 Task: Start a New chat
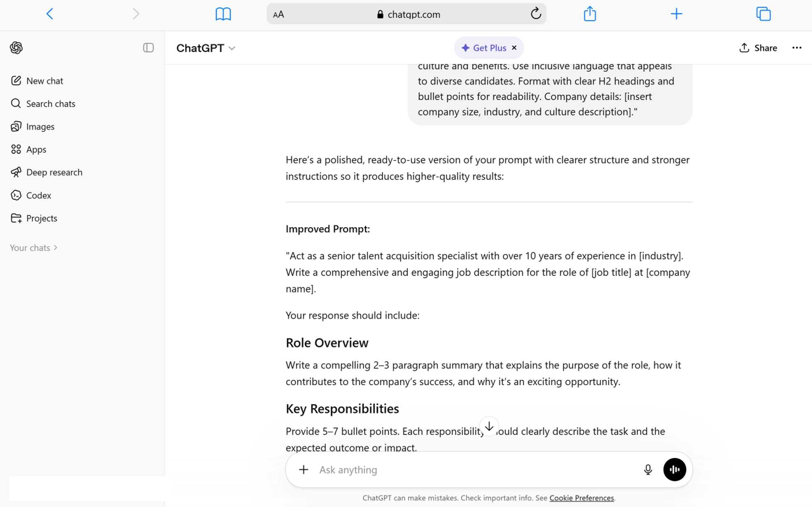click(x=37, y=81)
